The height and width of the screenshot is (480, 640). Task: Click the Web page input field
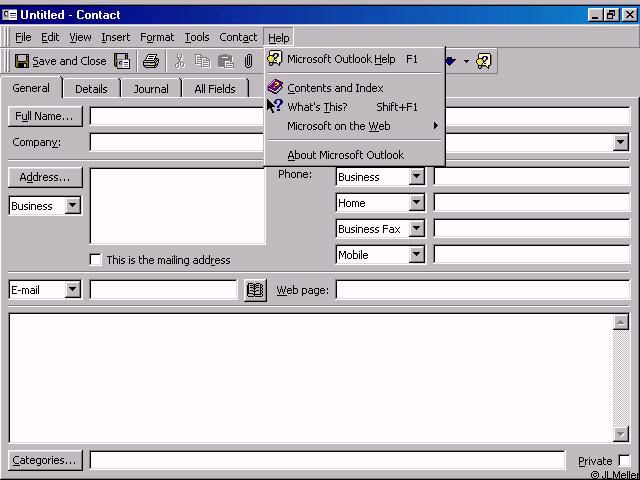(483, 290)
